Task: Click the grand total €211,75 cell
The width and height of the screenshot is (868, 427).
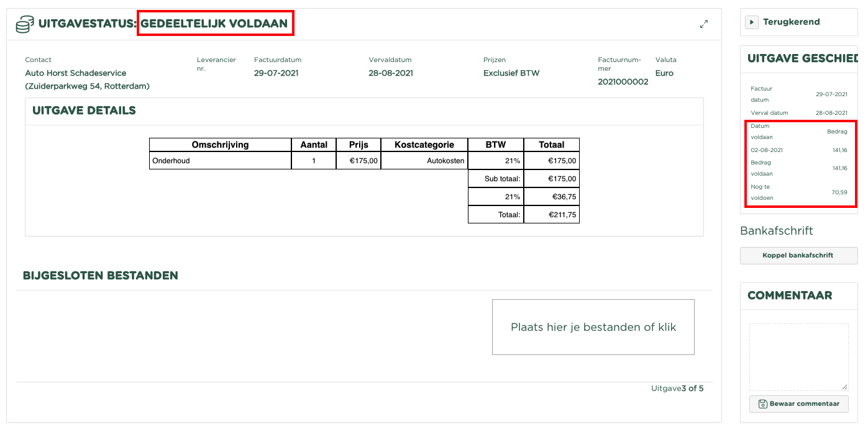Action: tap(551, 215)
